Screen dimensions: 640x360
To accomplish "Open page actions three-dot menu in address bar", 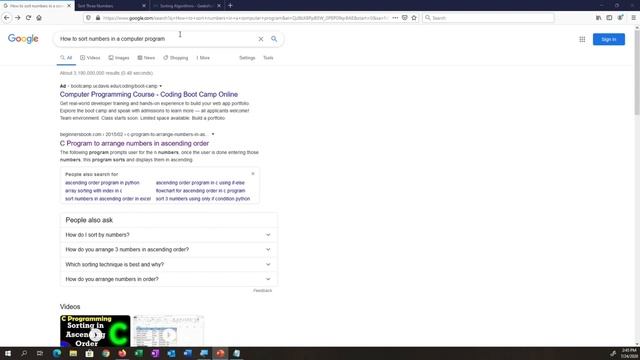I will coord(395,18).
